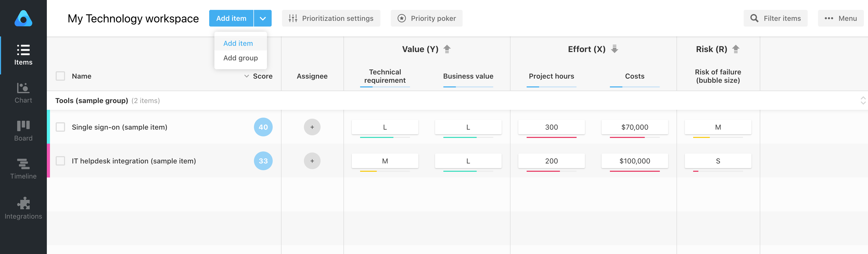Open Prioritization settings
The width and height of the screenshot is (868, 254).
331,18
